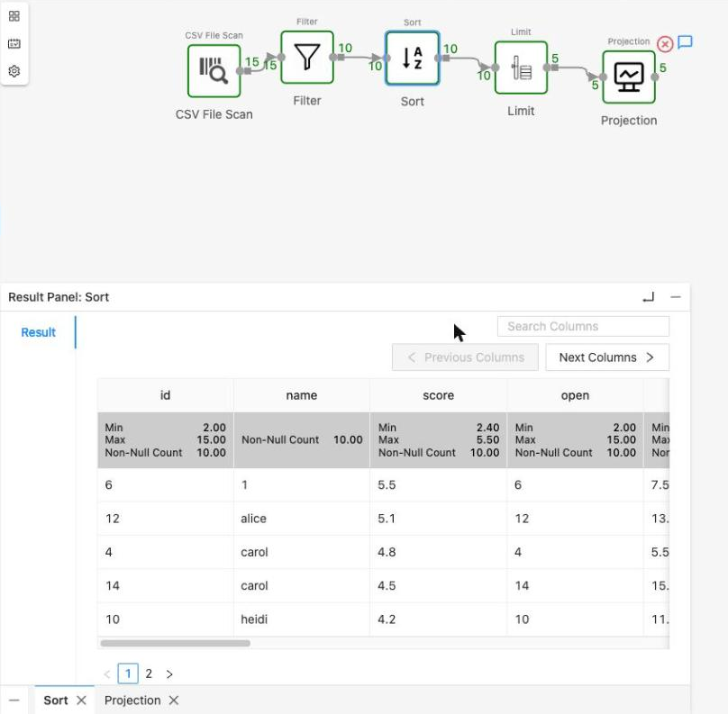728x714 pixels.
Task: Click the next page arrow
Action: coord(169,673)
